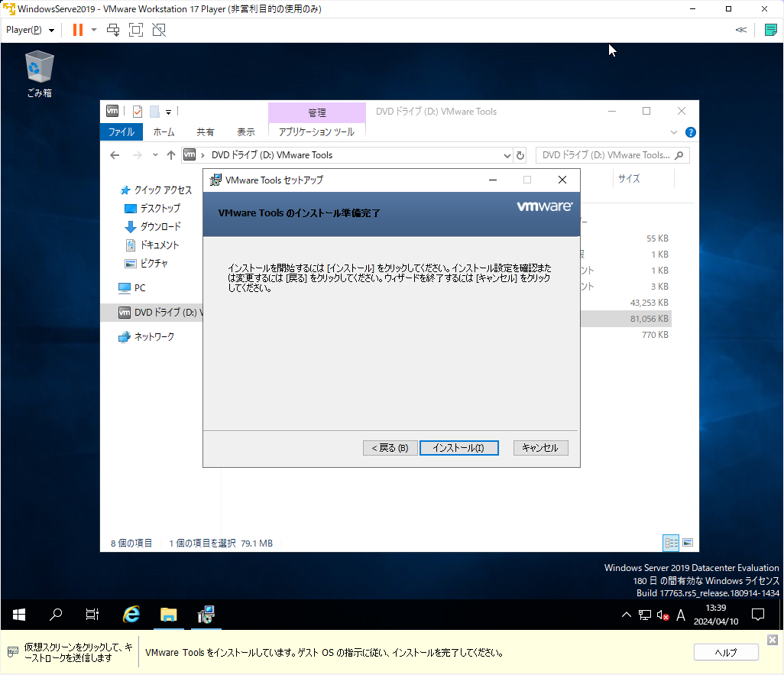Image resolution: width=784 pixels, height=675 pixels.
Task: Click the address bar path DVD ドライブ (D:)
Action: pyautogui.click(x=272, y=155)
